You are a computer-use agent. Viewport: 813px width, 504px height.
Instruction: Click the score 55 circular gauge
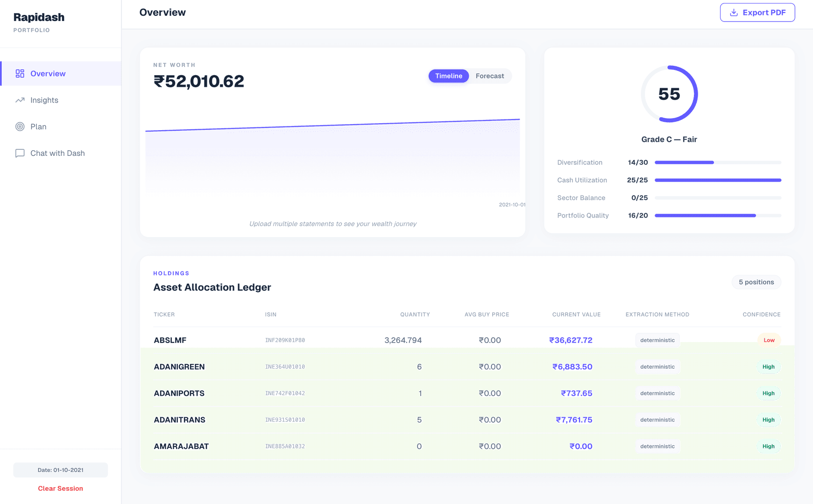[669, 94]
